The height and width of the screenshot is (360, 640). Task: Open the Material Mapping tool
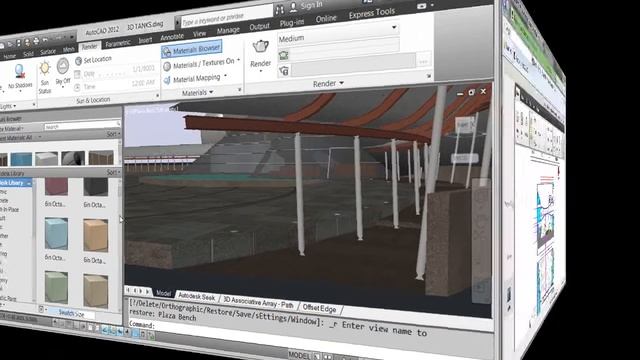click(192, 79)
